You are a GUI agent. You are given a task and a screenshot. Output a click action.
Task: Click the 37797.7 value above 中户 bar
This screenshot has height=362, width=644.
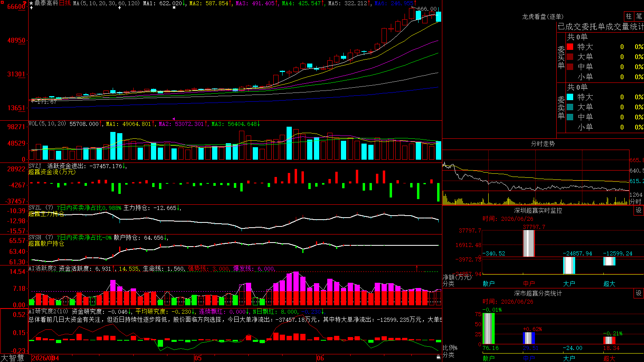click(534, 227)
